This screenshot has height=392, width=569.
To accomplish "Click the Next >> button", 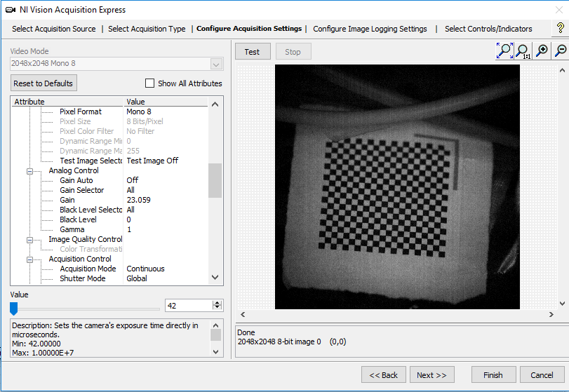I will tap(431, 374).
